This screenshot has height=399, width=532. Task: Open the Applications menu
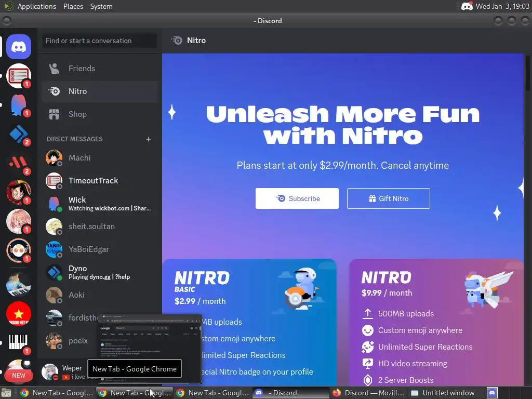37,6
